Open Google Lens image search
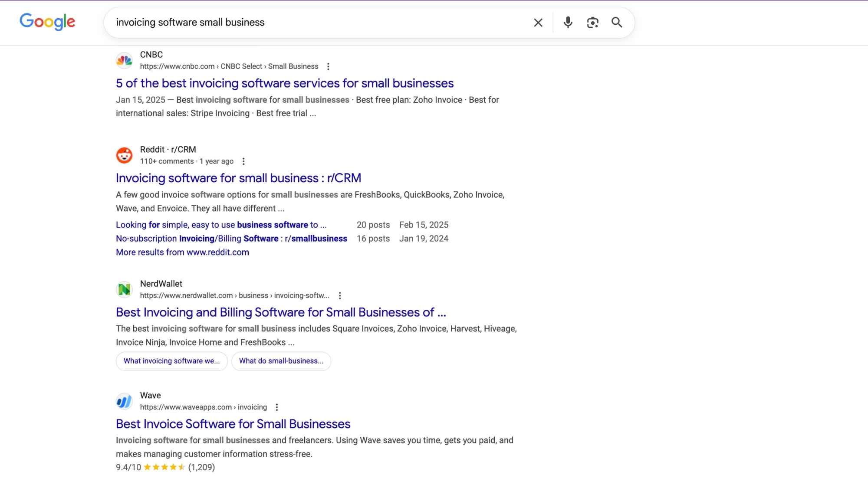This screenshot has width=868, height=488. tap(592, 23)
